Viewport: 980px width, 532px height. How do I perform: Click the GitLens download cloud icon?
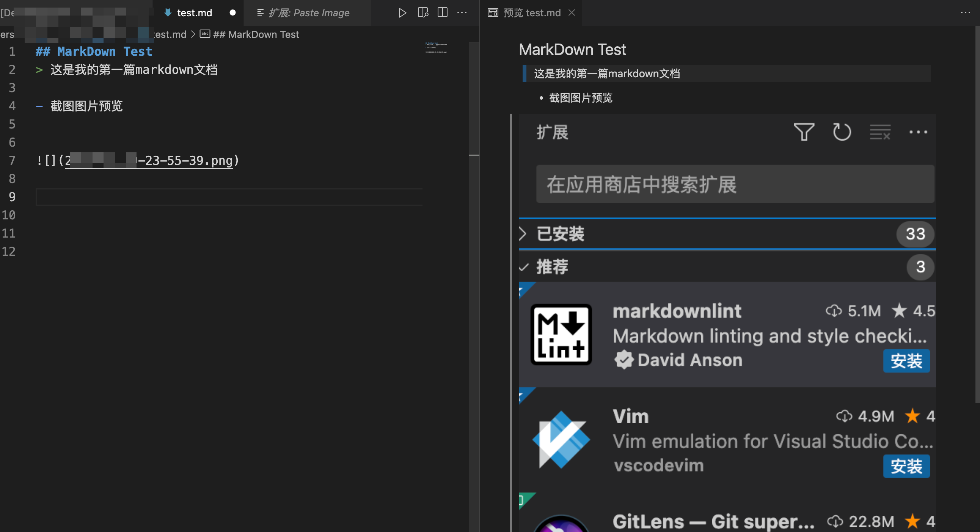click(x=835, y=521)
